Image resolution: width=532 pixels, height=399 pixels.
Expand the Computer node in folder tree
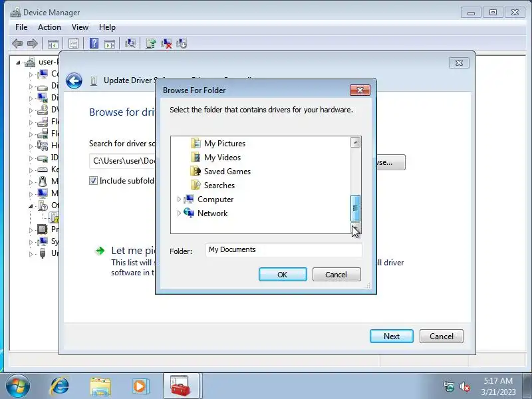(x=179, y=199)
